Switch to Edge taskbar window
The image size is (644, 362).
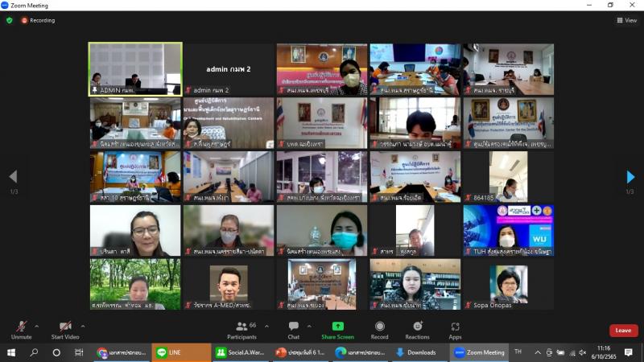tap(361, 352)
